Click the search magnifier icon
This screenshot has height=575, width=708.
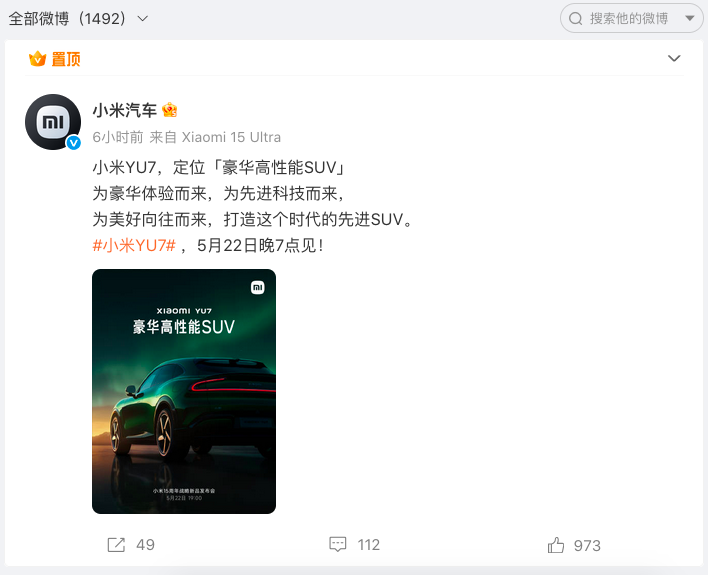[x=575, y=19]
